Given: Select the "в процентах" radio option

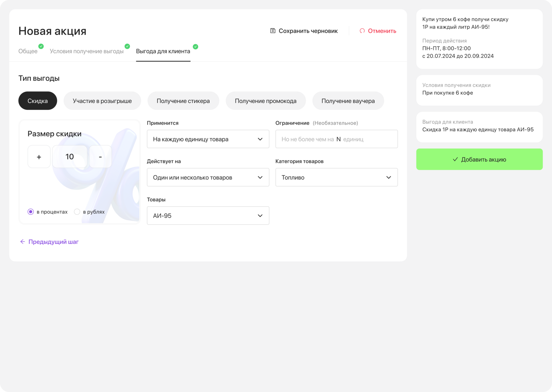Looking at the screenshot, I should (x=31, y=212).
